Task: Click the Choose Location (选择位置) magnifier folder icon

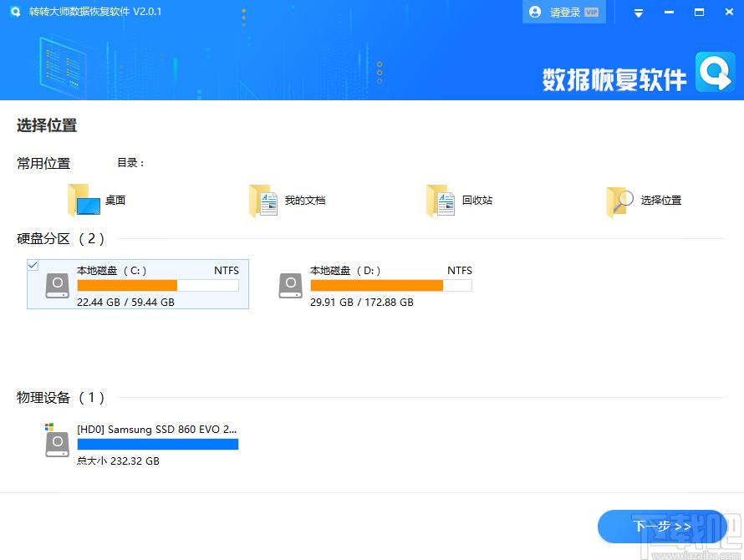Action: [x=620, y=201]
